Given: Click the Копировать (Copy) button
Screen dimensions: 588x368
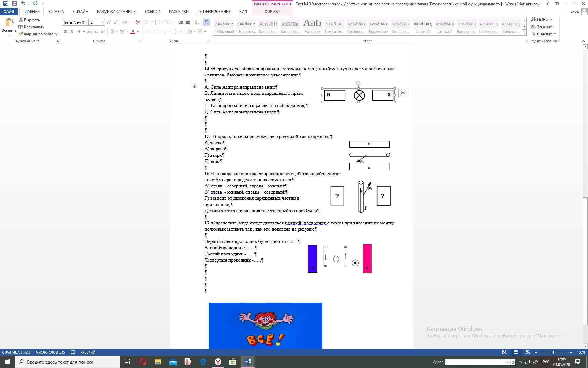Looking at the screenshot, I should pos(32,27).
